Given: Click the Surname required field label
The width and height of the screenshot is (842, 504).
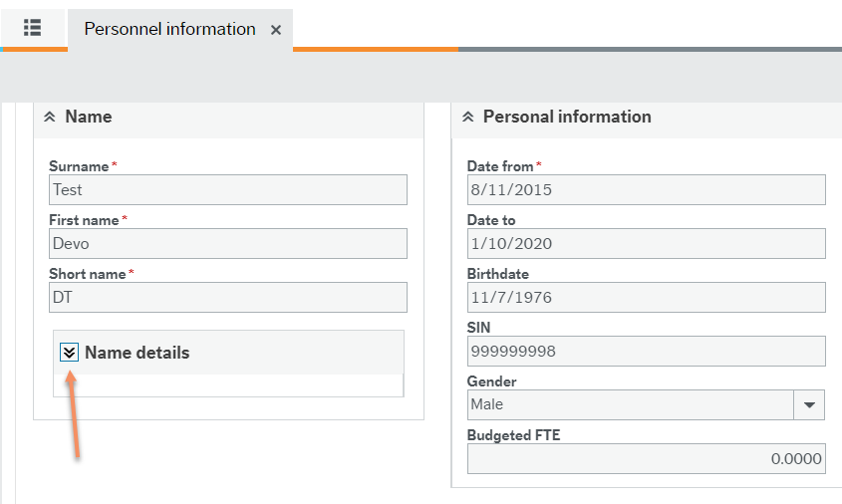Looking at the screenshot, I should [x=79, y=166].
